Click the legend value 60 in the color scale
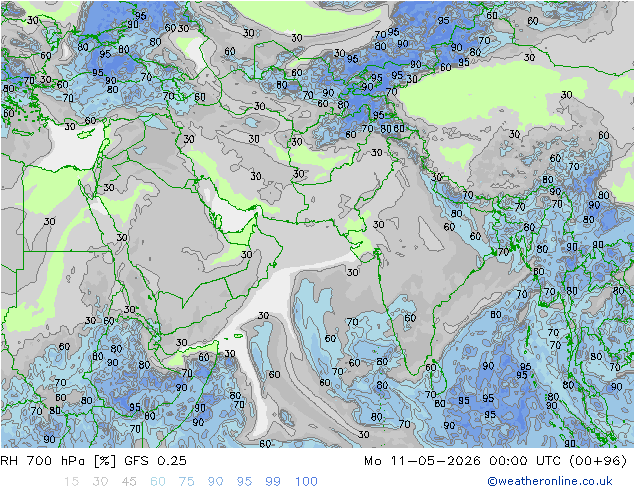Image resolution: width=634 pixels, height=490 pixels. pos(158,481)
